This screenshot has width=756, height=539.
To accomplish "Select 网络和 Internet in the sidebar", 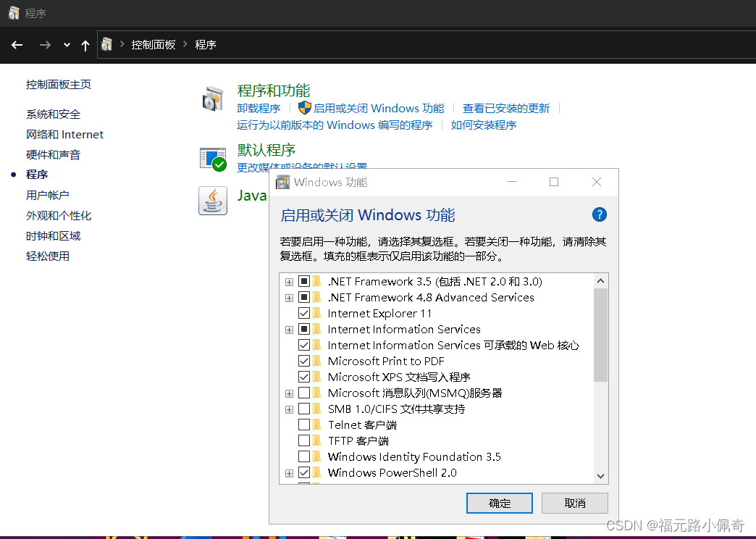I will pos(64,134).
